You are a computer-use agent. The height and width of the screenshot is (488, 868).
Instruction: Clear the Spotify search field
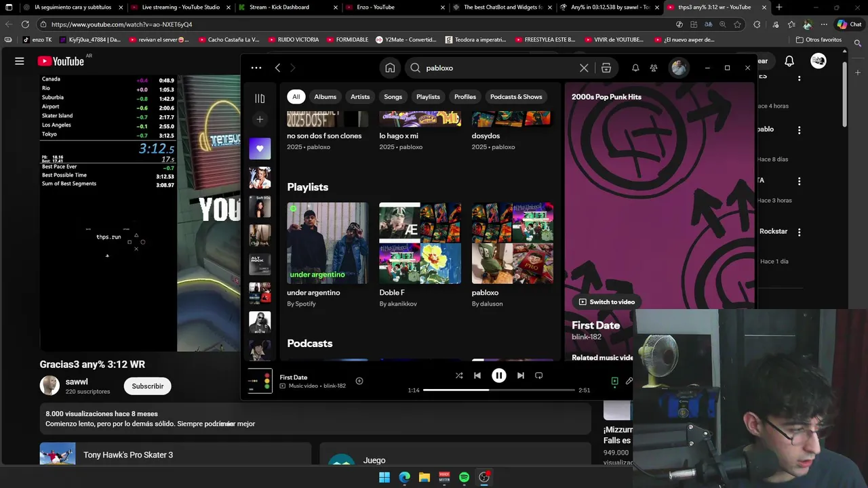[x=584, y=68]
